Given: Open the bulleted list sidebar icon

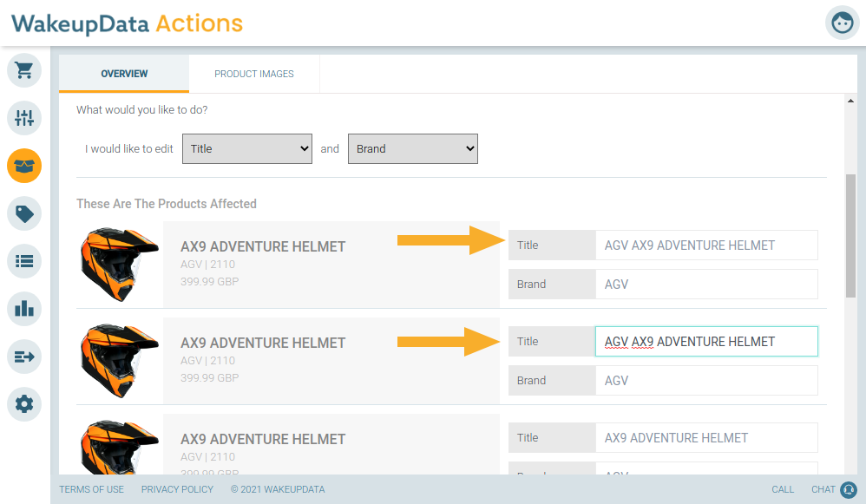Looking at the screenshot, I should [x=24, y=261].
